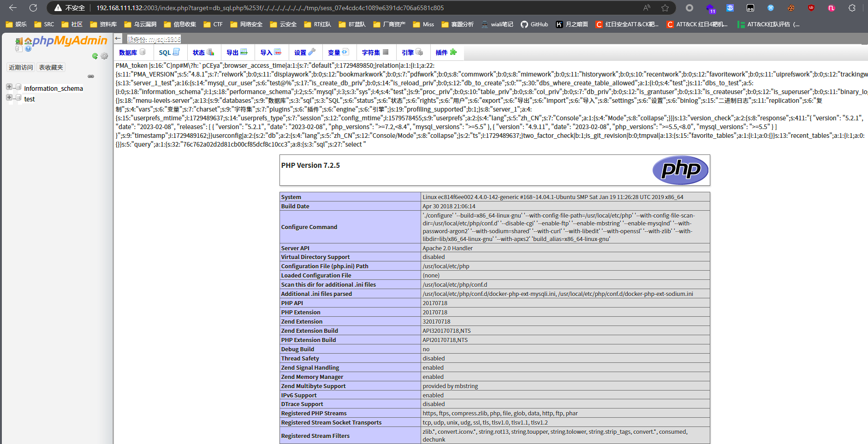Open the browser extensions puzzle icon
Viewport: 868px width, 444px height.
point(852,8)
